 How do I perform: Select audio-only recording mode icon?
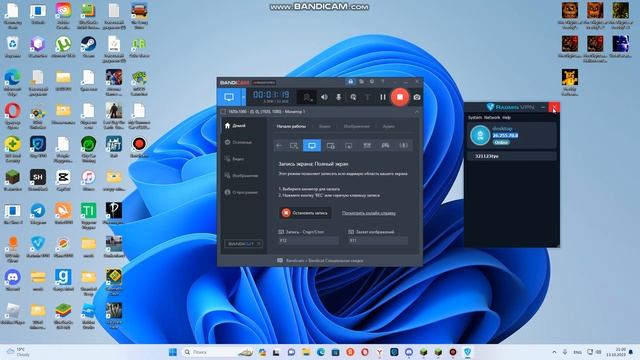(403, 145)
